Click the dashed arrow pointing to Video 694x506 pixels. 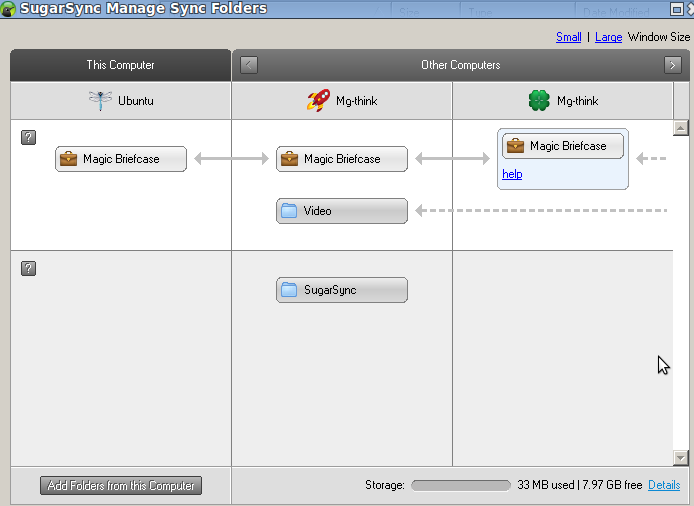tap(541, 211)
